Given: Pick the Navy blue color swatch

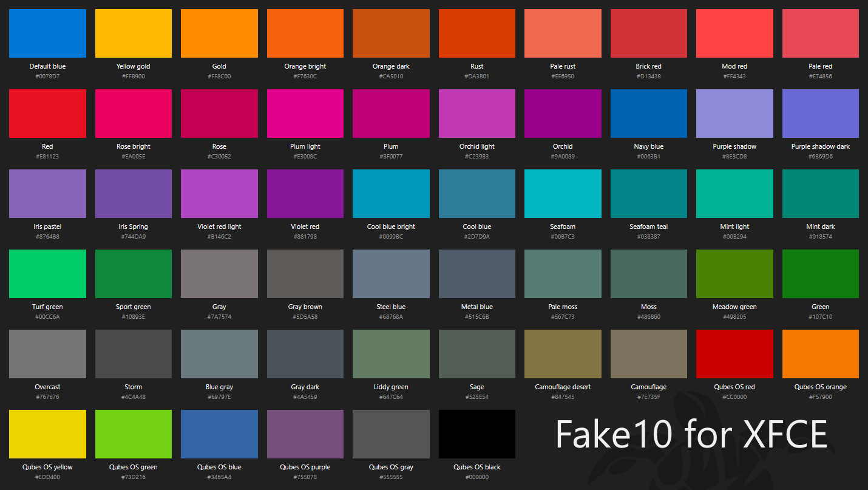Looking at the screenshot, I should [x=649, y=114].
